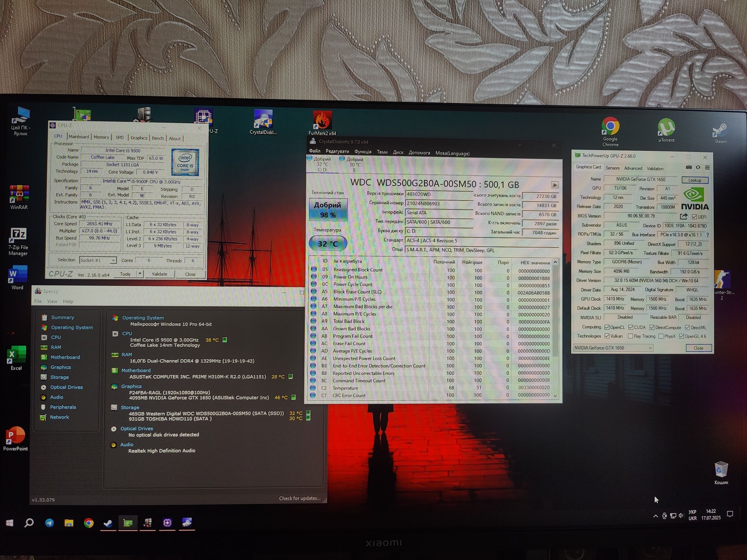Screen dimensions: 747x560
Task: Toggle the CUDA checkbox
Action: pyautogui.click(x=630, y=327)
